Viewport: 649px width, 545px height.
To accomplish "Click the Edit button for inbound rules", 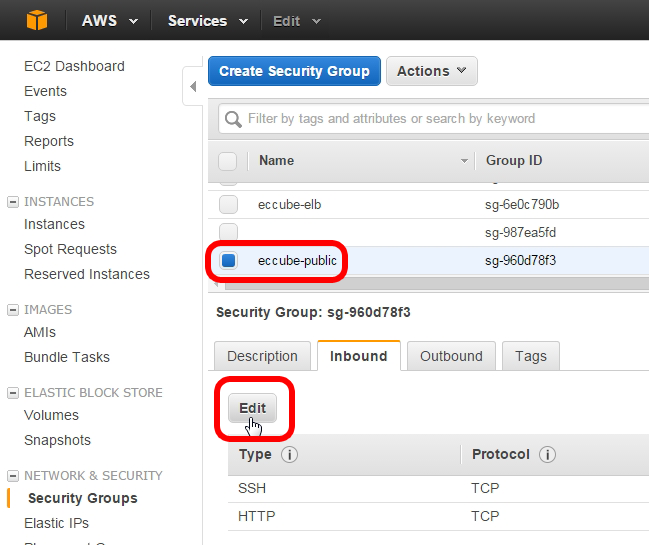I will click(x=252, y=408).
